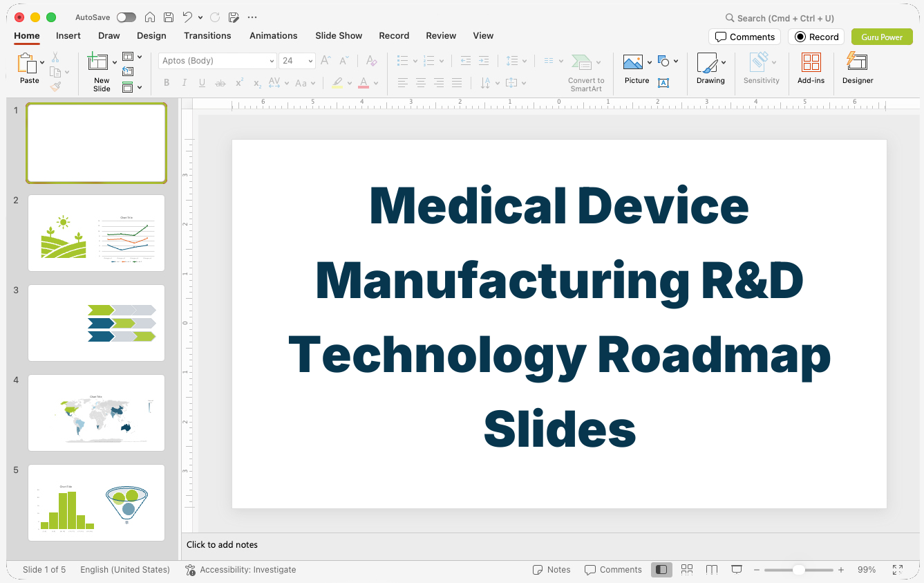
Task: Click the Record button at top right
Action: click(816, 37)
